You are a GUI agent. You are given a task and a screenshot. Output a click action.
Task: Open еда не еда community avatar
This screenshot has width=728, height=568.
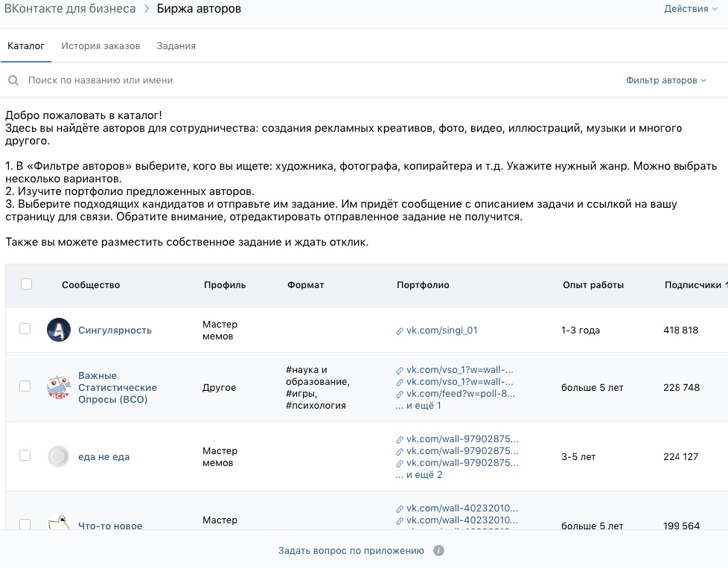59,456
